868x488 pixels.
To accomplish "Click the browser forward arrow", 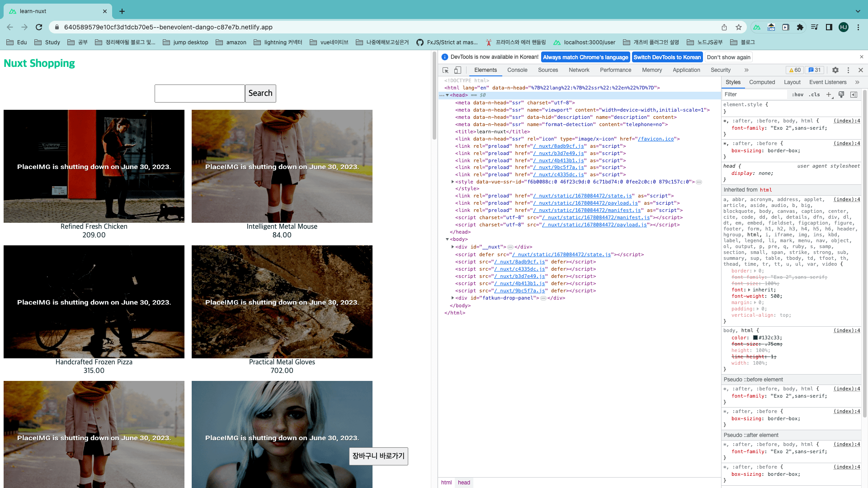I will click(x=24, y=27).
